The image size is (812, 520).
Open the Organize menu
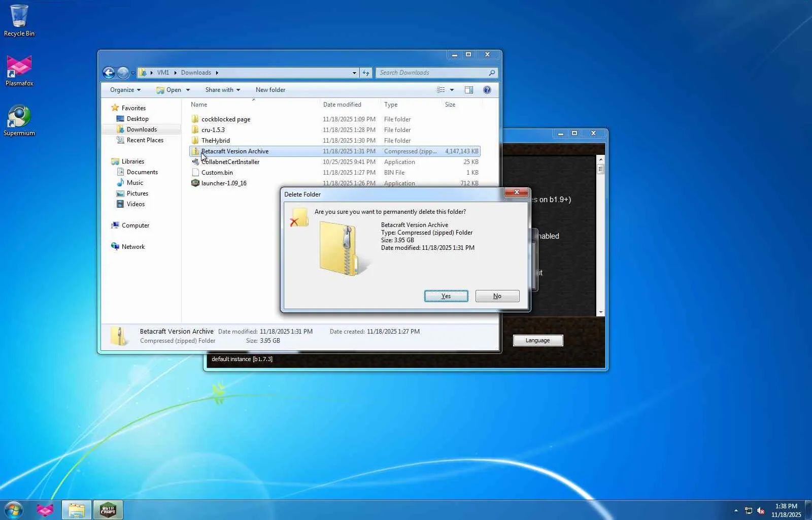125,90
